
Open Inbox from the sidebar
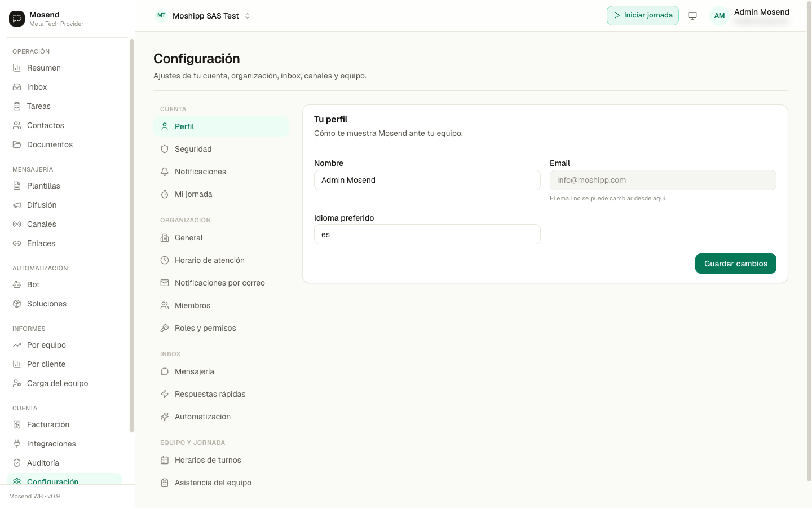(x=64, y=87)
